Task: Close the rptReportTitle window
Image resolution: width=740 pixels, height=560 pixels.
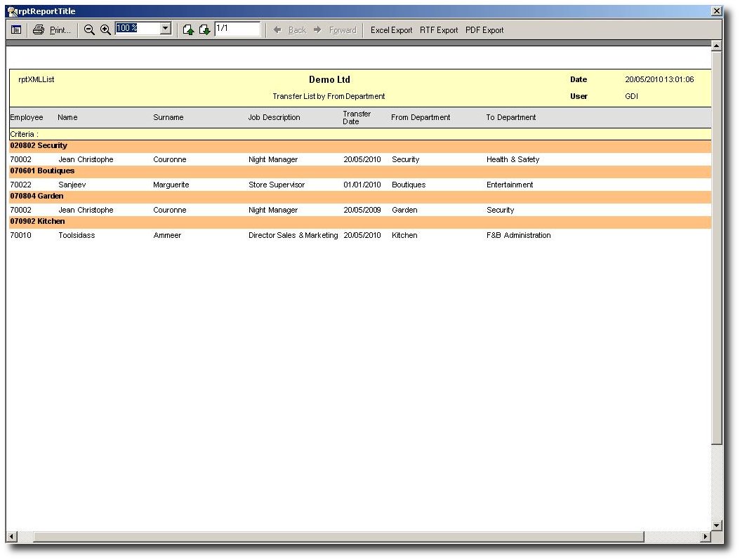Action: click(x=716, y=11)
